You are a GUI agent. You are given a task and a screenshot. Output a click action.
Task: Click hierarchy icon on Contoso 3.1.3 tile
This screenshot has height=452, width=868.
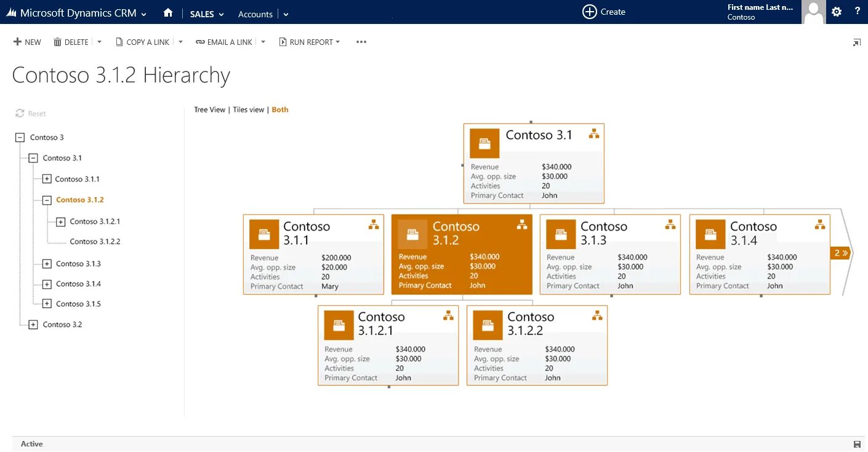(x=670, y=224)
